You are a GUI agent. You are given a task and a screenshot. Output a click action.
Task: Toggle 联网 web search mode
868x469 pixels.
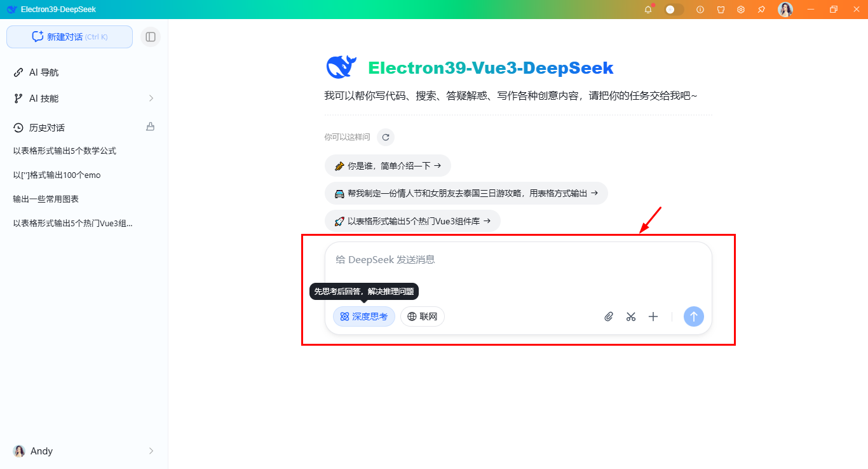(x=422, y=316)
